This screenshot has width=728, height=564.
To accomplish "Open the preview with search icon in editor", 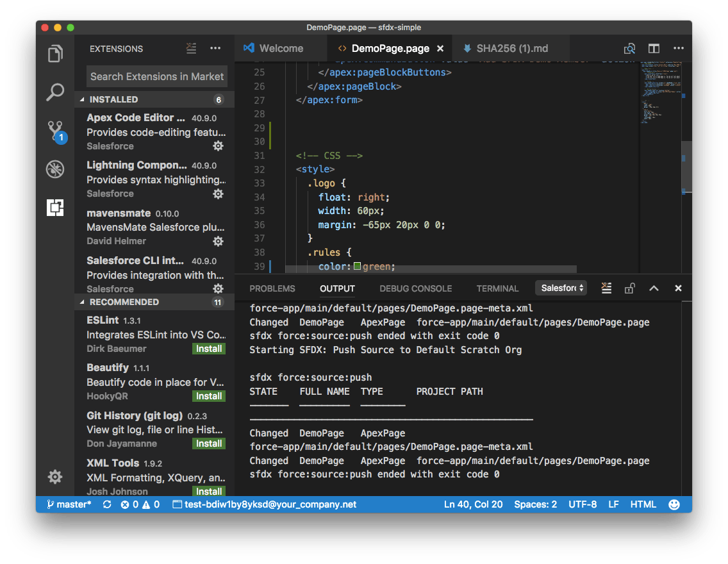I will [629, 48].
